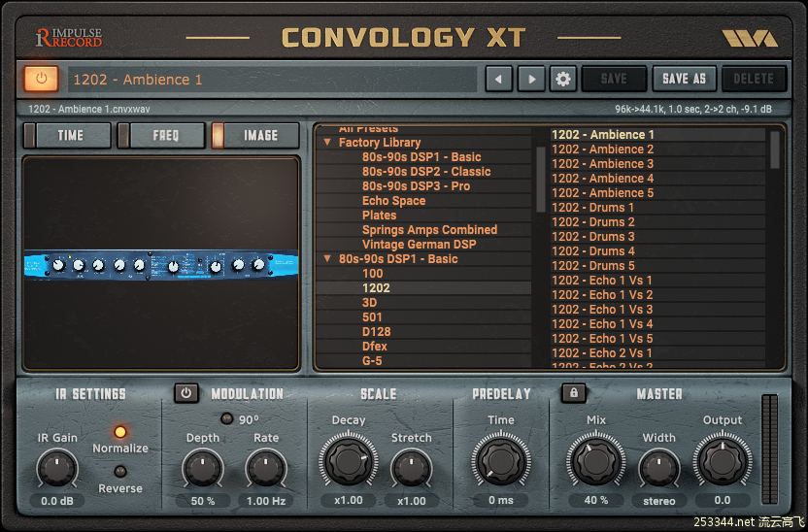808x532 pixels.
Task: Open the 100 device folder
Action: pyautogui.click(x=373, y=274)
